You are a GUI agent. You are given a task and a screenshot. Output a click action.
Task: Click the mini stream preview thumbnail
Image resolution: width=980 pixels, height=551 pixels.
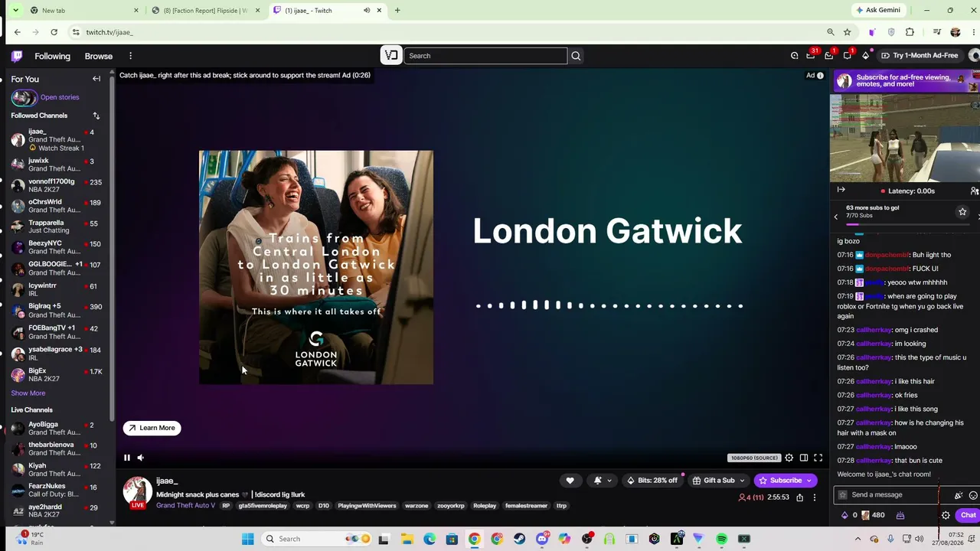pos(905,138)
